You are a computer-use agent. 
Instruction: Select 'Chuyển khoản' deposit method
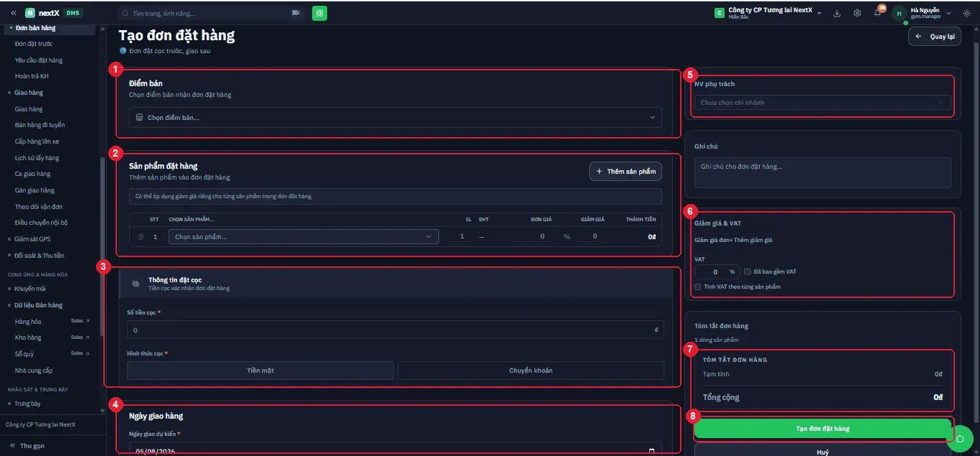[x=531, y=371]
